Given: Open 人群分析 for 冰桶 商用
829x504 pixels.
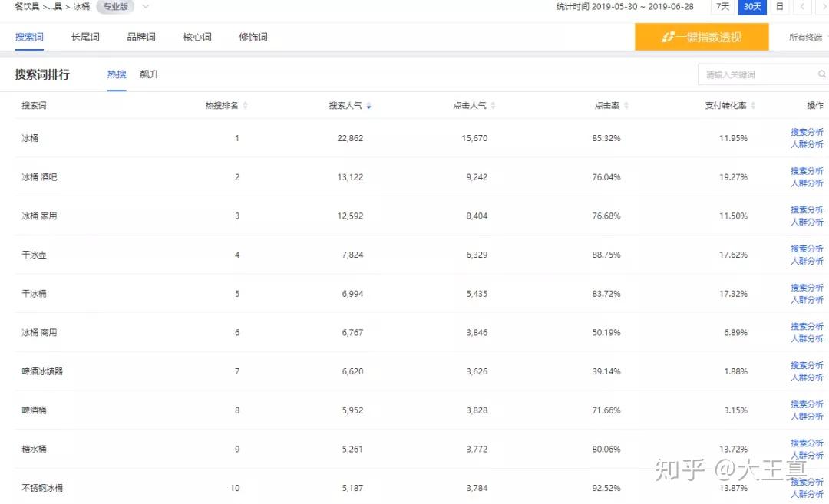Looking at the screenshot, I should click(807, 338).
